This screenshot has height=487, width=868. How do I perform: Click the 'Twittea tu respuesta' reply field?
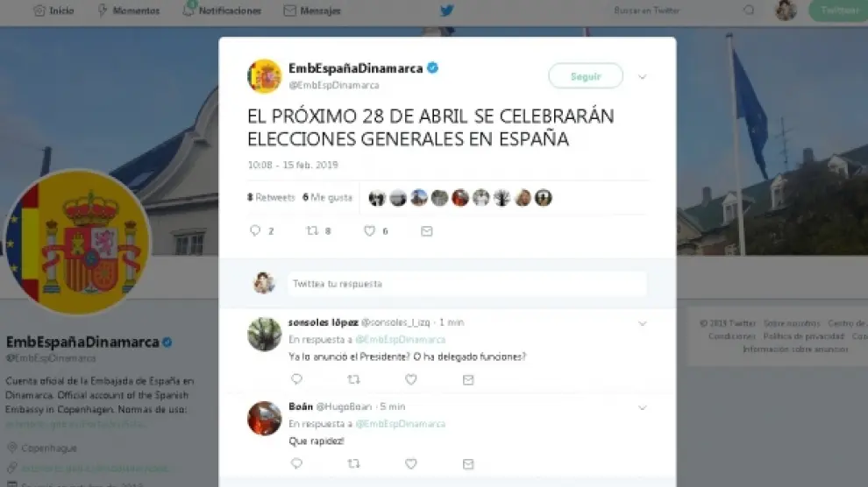click(466, 284)
